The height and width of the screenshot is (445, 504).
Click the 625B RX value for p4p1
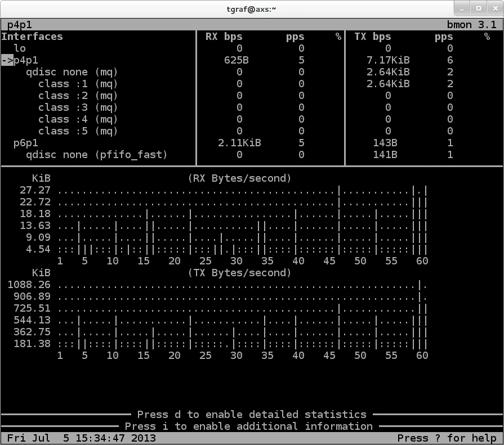237,60
